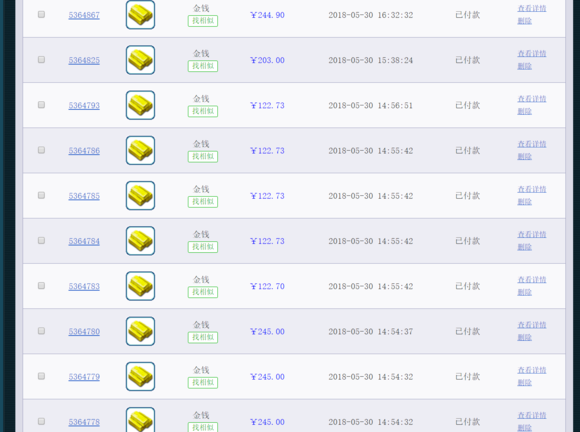Delete (删除) order 5364867
The width and height of the screenshot is (580, 432).
(x=525, y=21)
